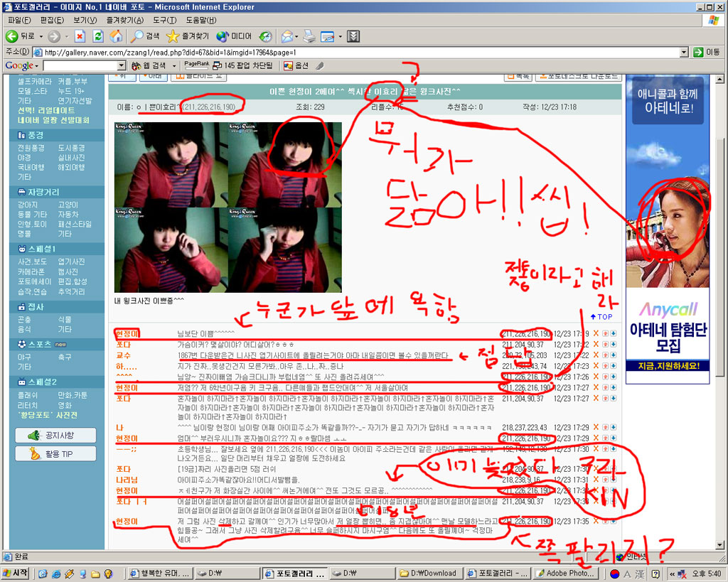Viewport: 728px width, 582px height.
Task: Open the 즐겨찾기(A) menu
Action: [125, 20]
